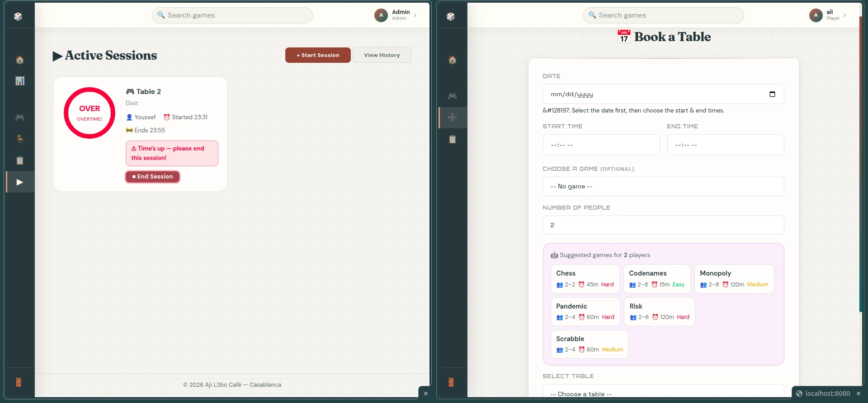End the Table 2 session
Image resolution: width=868 pixels, height=403 pixels.
pyautogui.click(x=153, y=177)
